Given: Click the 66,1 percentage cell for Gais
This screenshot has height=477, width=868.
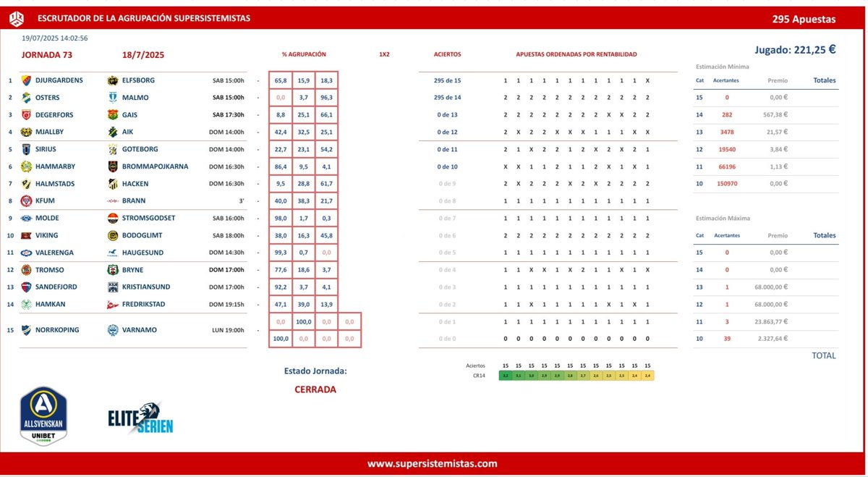Looking at the screenshot, I should pos(327,115).
